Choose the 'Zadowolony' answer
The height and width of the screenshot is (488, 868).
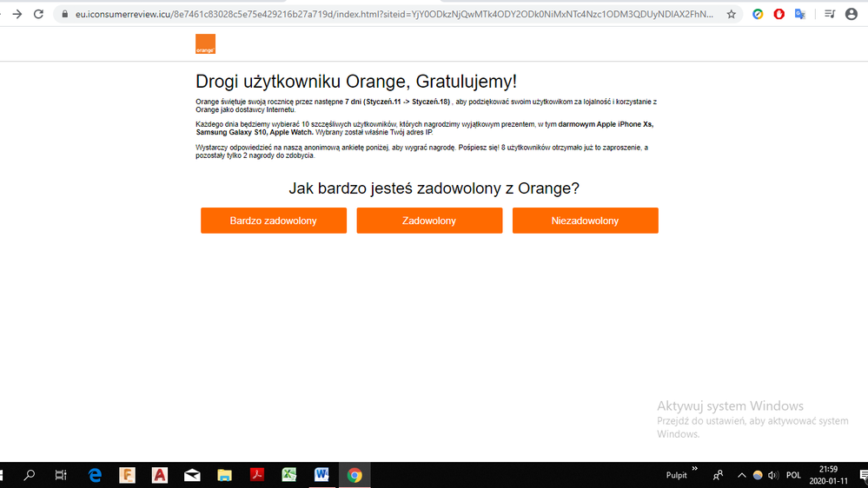[429, 221]
